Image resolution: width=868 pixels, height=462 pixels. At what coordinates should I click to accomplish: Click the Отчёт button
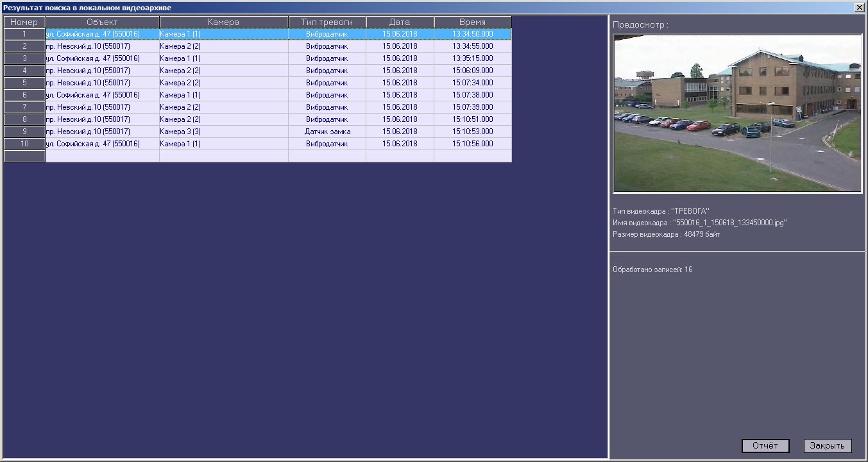point(765,446)
